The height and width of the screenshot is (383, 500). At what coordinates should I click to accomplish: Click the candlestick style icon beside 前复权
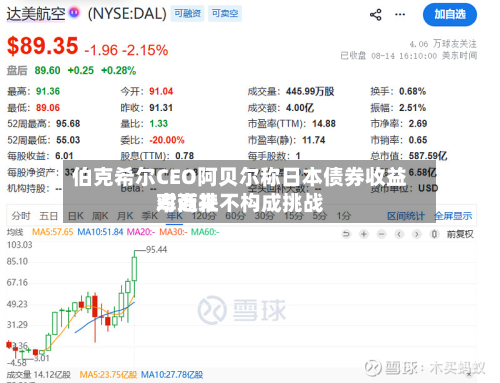(x=434, y=234)
